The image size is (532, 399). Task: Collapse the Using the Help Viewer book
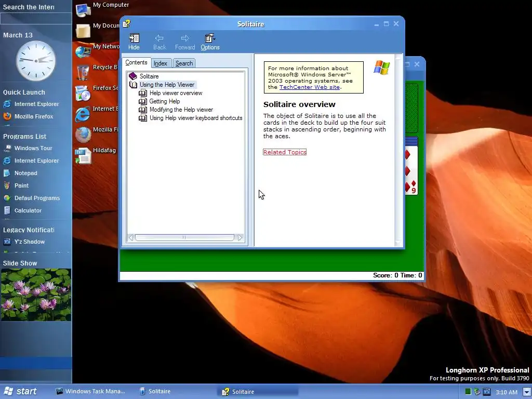pos(167,85)
